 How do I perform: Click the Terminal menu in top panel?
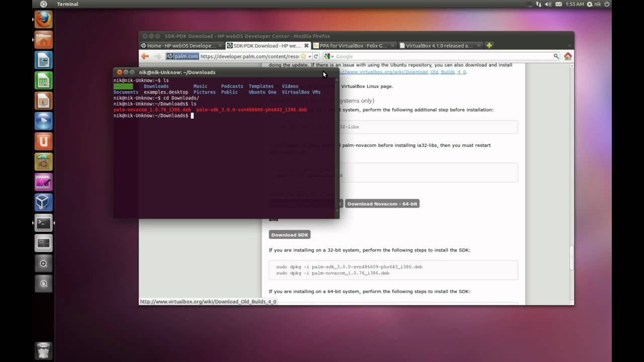pyautogui.click(x=67, y=4)
